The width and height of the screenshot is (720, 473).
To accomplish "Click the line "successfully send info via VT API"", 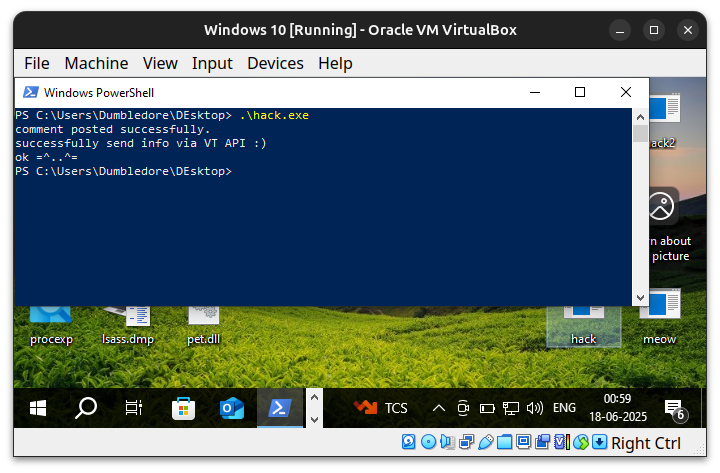I will pyautogui.click(x=141, y=143).
